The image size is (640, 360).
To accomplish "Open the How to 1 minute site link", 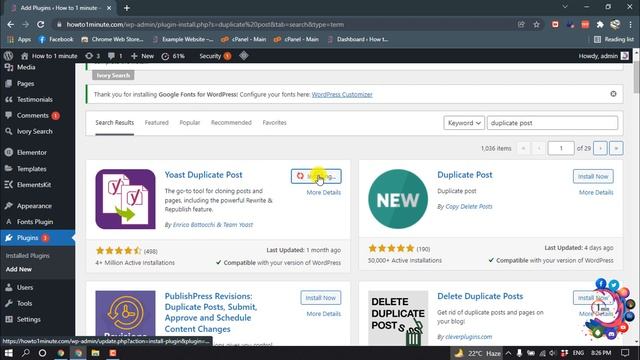I will tap(49, 56).
